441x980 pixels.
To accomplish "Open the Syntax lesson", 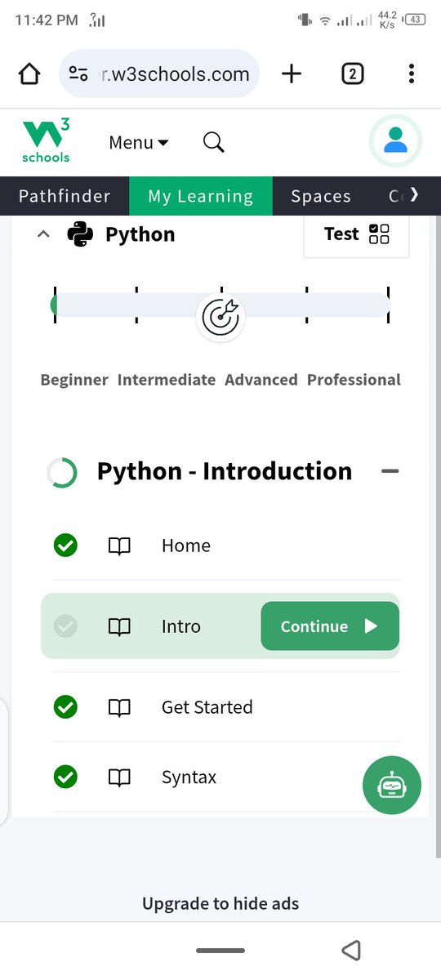I will 189,777.
